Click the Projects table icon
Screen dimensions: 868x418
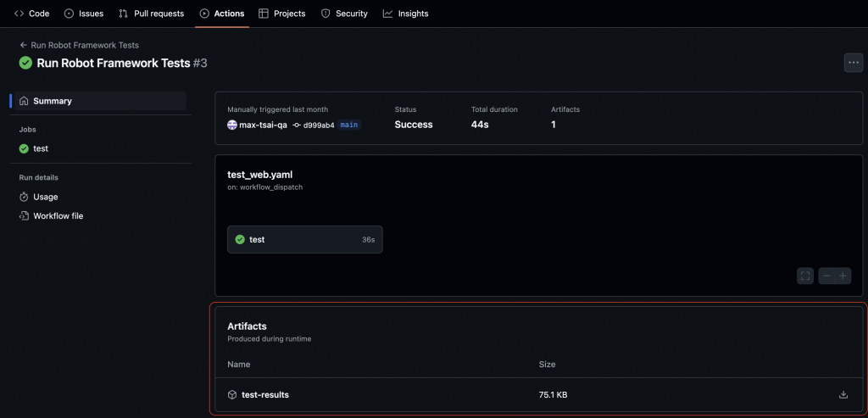pyautogui.click(x=264, y=14)
